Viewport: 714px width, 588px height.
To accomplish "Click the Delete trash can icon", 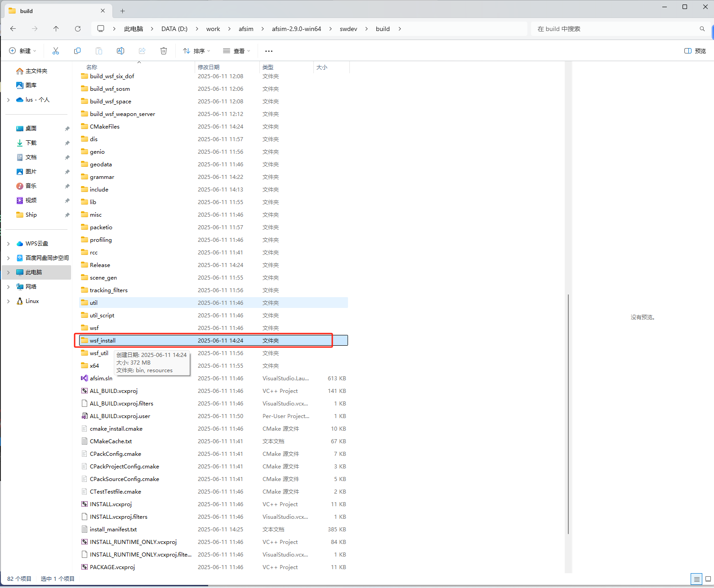I will [164, 51].
